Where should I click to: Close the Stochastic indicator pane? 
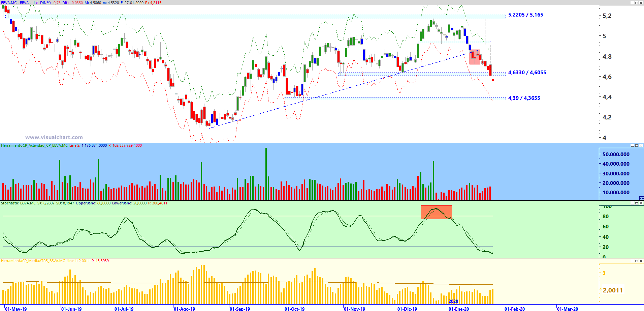[x=641, y=203]
